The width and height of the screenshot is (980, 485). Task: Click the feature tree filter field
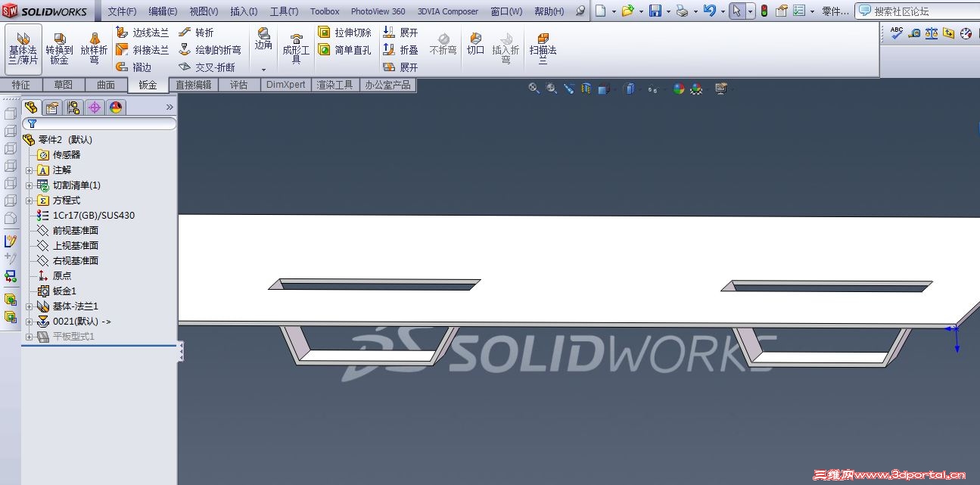100,123
